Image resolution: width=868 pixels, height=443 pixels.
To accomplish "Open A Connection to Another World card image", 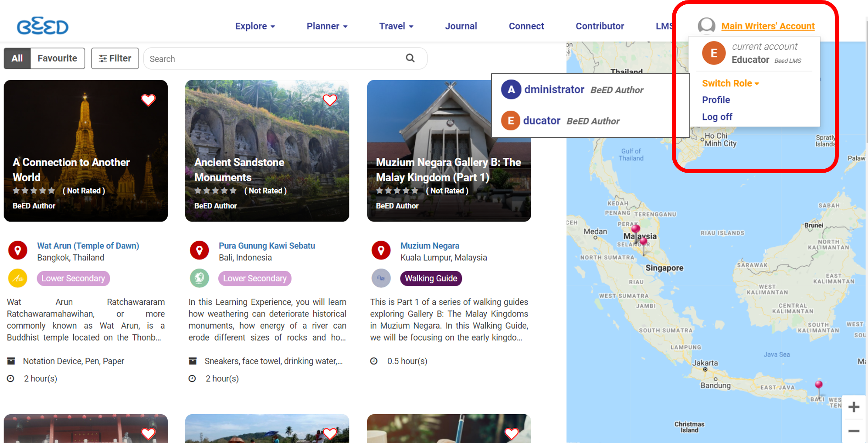I will coord(86,150).
